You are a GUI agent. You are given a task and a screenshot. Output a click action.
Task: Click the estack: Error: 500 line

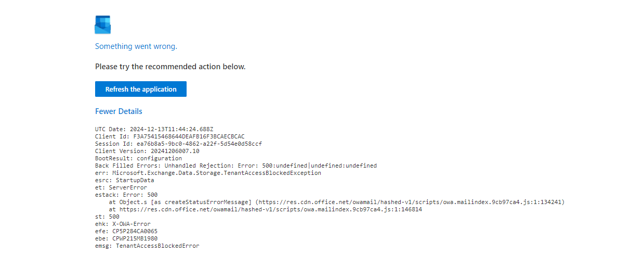pos(126,195)
